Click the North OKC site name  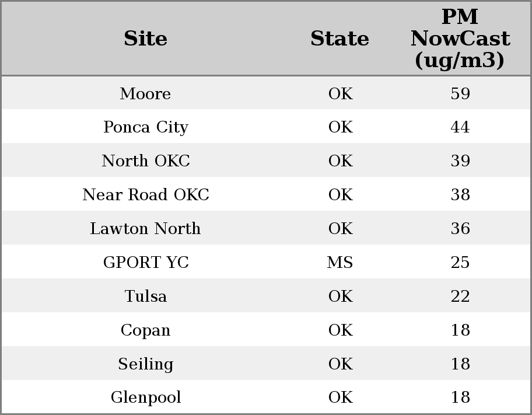click(x=145, y=161)
